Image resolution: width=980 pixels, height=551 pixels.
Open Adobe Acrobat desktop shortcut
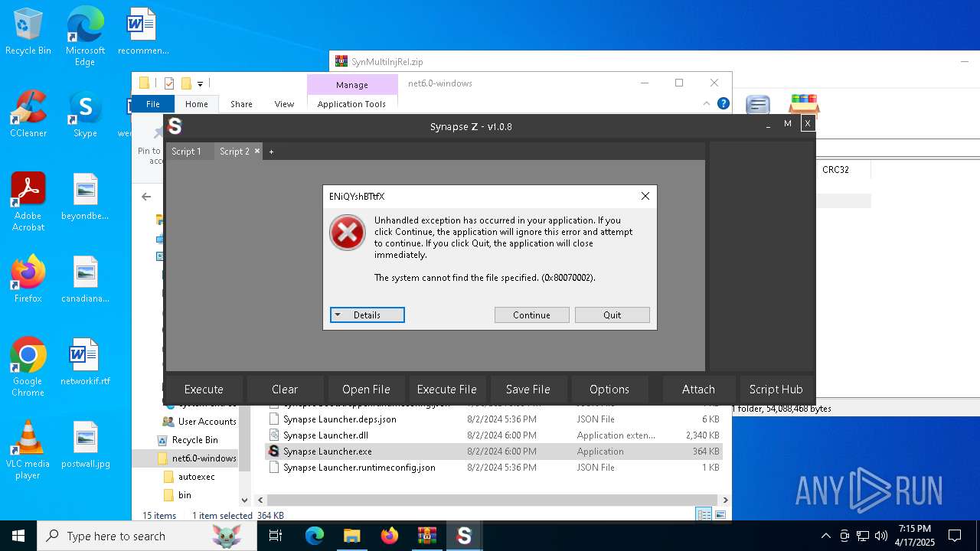(28, 202)
